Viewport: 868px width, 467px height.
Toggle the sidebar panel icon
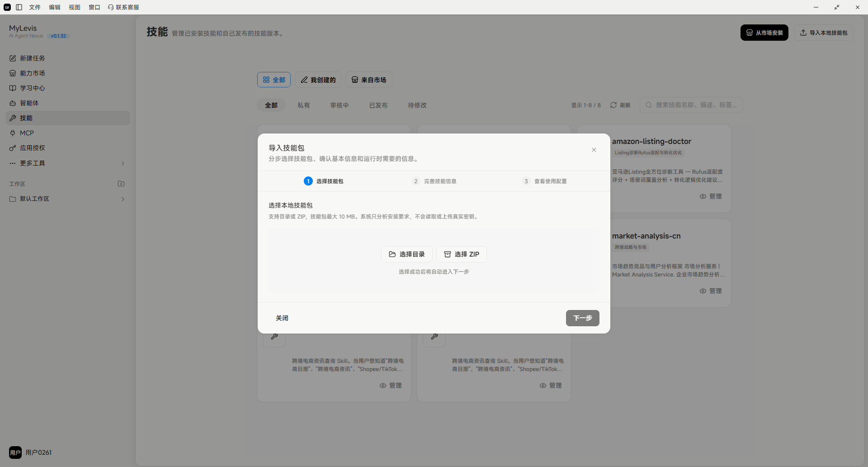point(19,7)
